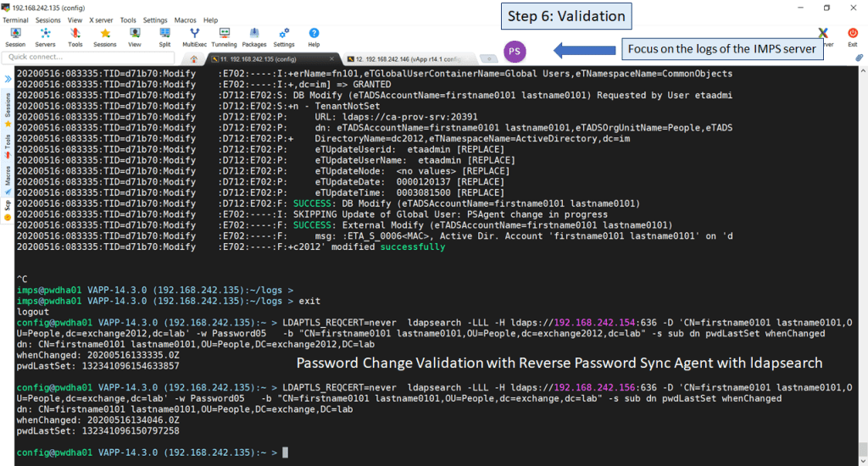
Task: Select the Split terminal icon
Action: (x=164, y=36)
